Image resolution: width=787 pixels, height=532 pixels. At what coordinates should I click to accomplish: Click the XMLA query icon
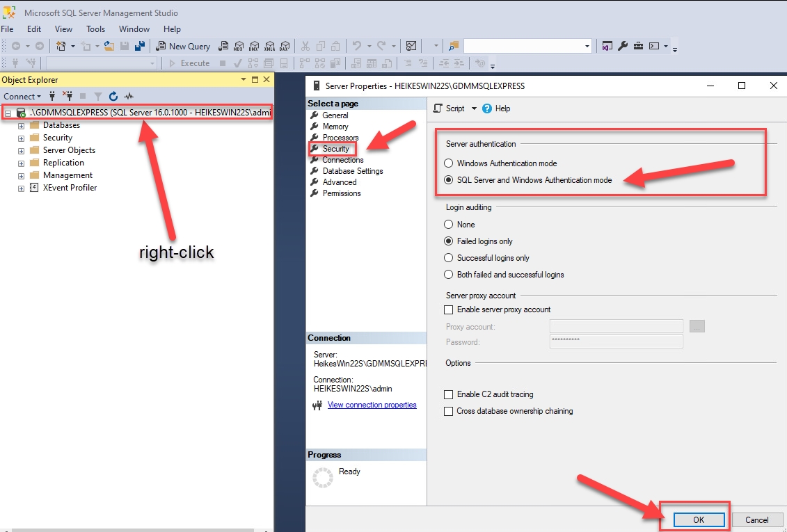[x=269, y=46]
